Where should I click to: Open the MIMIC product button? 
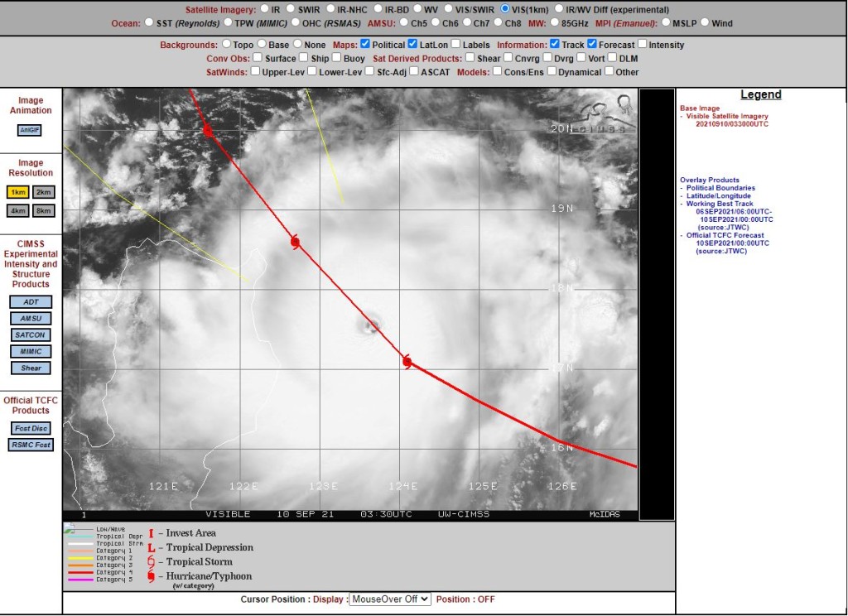point(31,352)
